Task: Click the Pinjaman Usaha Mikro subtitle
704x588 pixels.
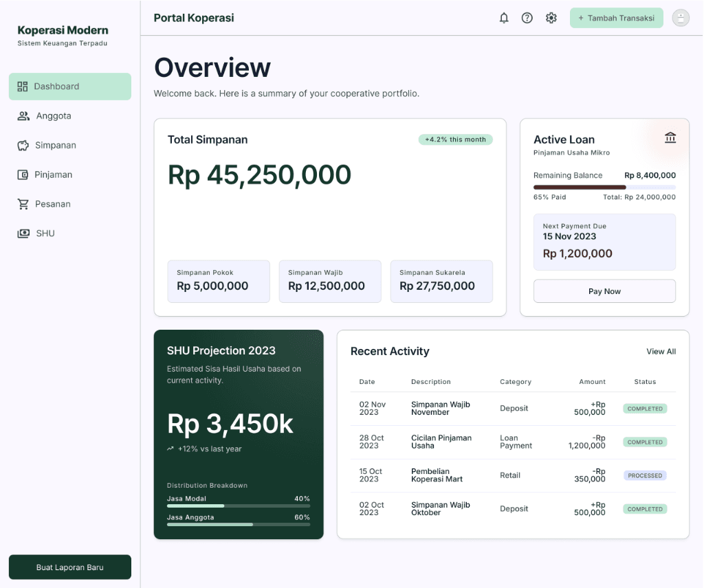Action: 571,152
